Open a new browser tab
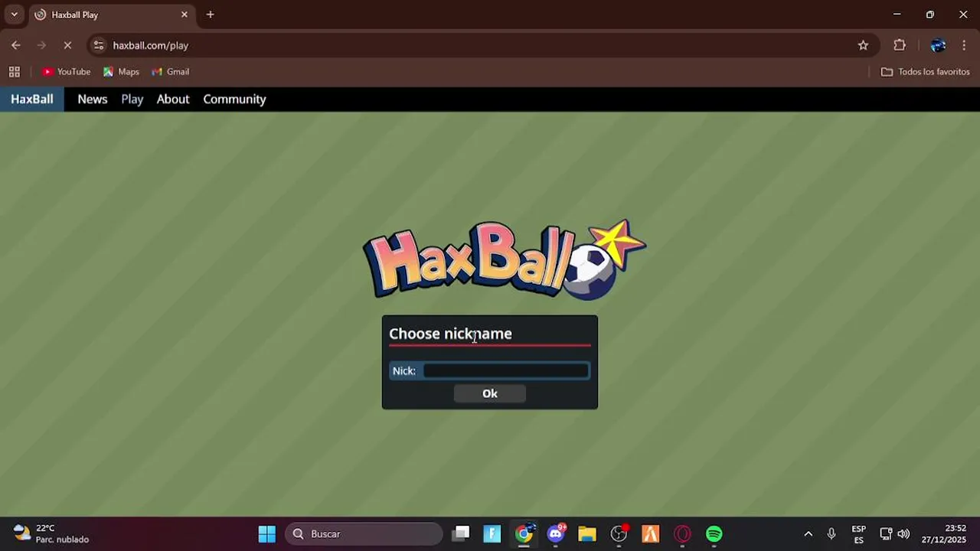 click(210, 15)
